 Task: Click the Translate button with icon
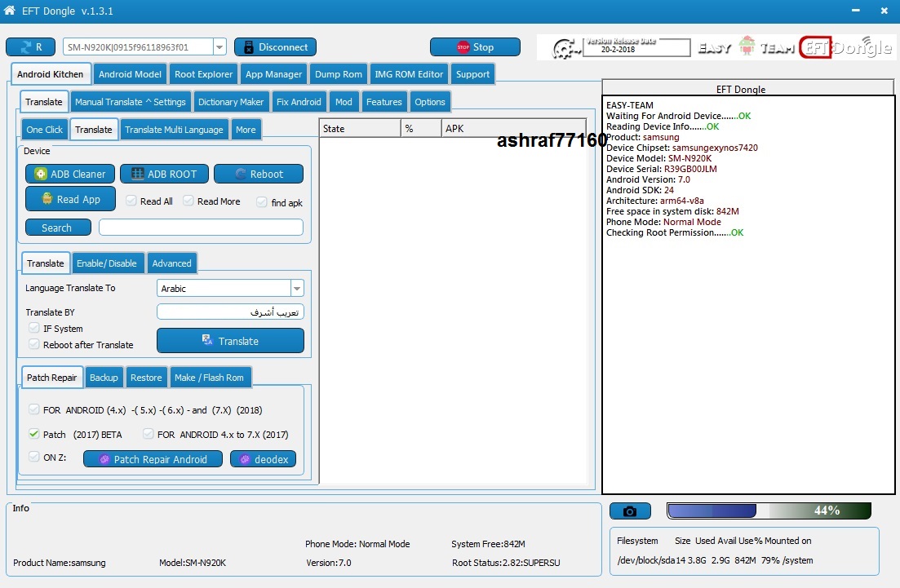point(230,341)
